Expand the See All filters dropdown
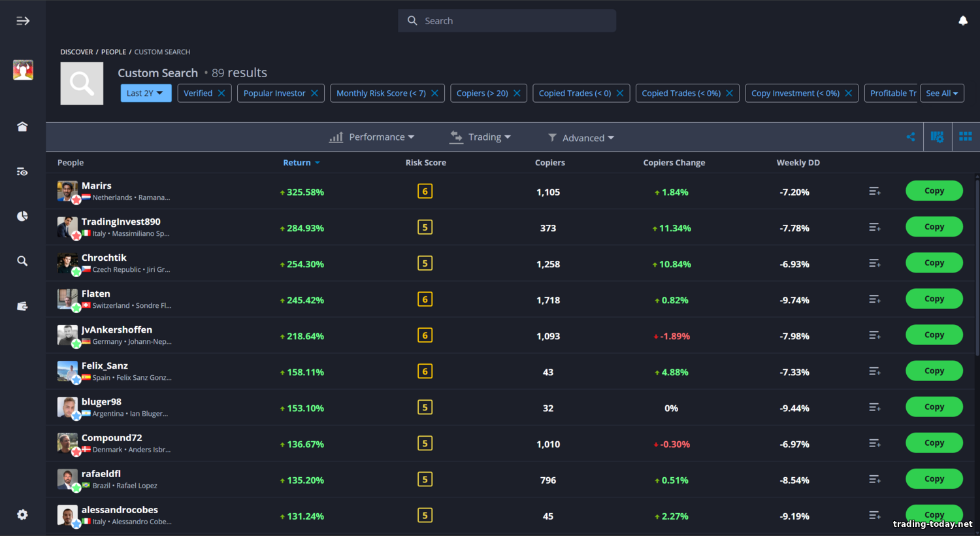The image size is (980, 536). coord(941,93)
